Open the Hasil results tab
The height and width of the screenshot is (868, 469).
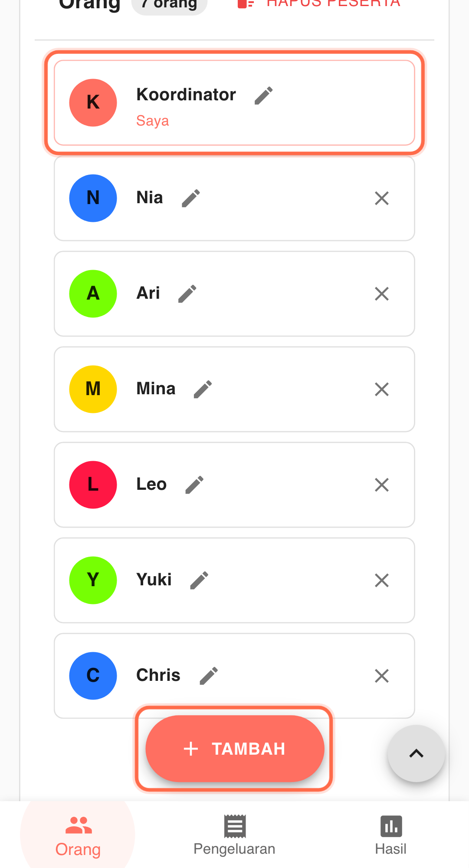pyautogui.click(x=390, y=835)
